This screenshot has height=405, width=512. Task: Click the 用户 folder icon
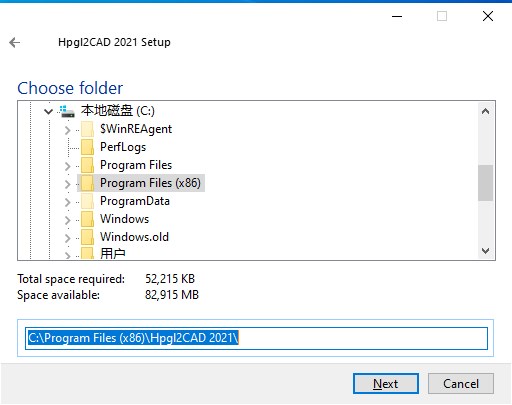[x=87, y=253]
